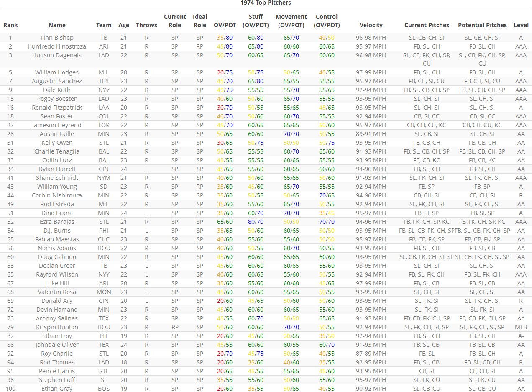This screenshot has height=392, width=532.
Task: Select Corbin Nishimura name
Action: tap(57, 195)
